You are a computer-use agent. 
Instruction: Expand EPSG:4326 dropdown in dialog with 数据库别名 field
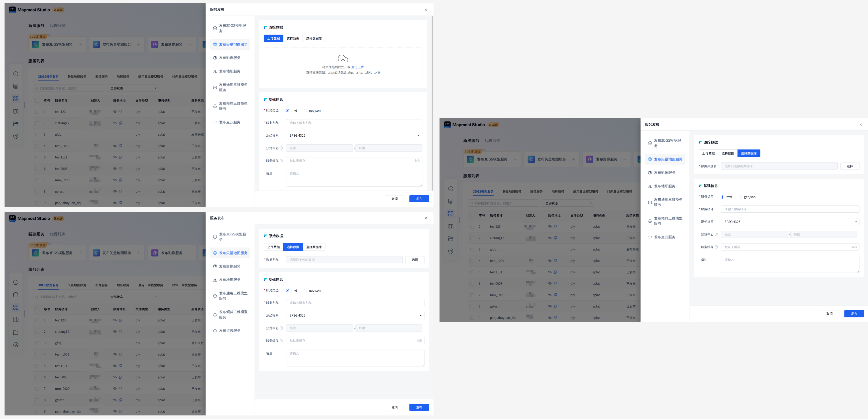tap(790, 222)
